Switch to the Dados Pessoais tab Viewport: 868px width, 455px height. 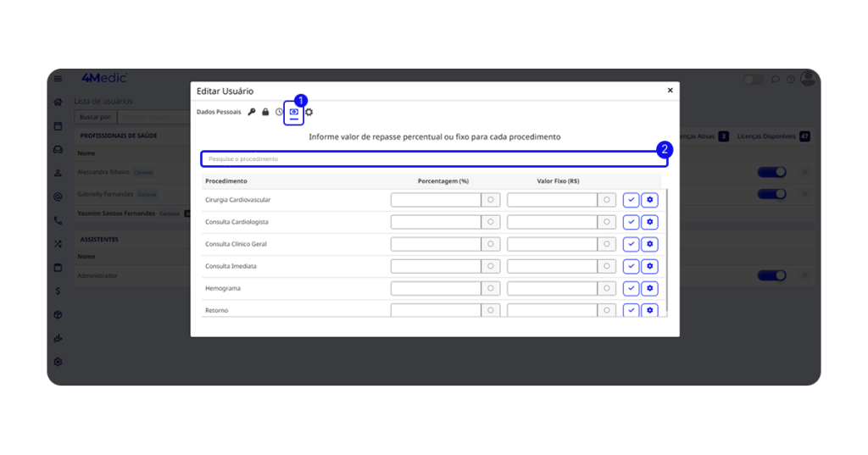[x=219, y=112]
